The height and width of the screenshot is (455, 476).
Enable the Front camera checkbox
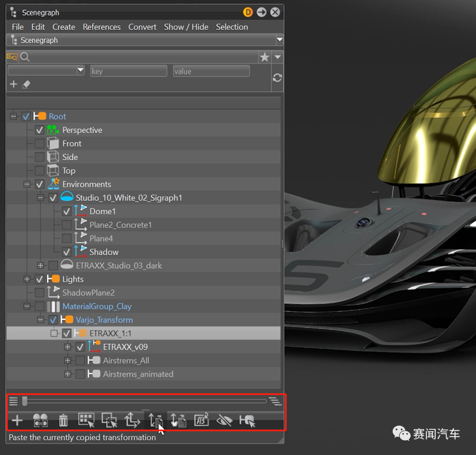(x=40, y=144)
